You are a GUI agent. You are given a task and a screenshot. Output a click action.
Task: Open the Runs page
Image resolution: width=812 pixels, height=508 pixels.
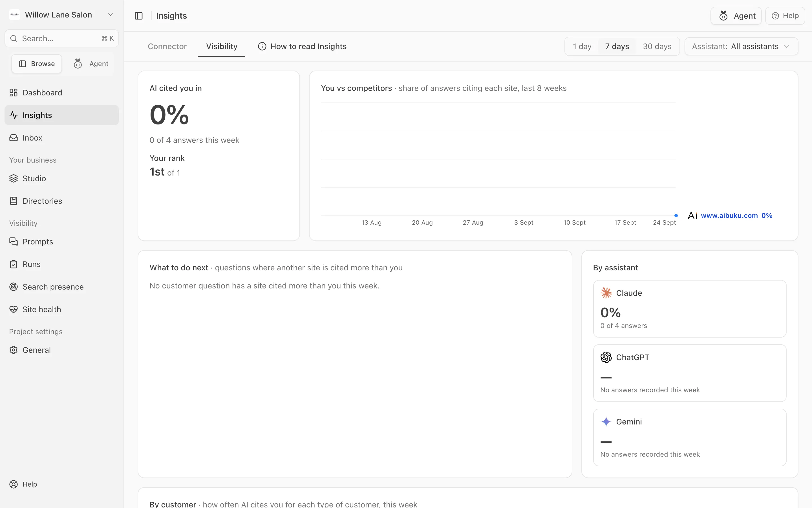62,264
